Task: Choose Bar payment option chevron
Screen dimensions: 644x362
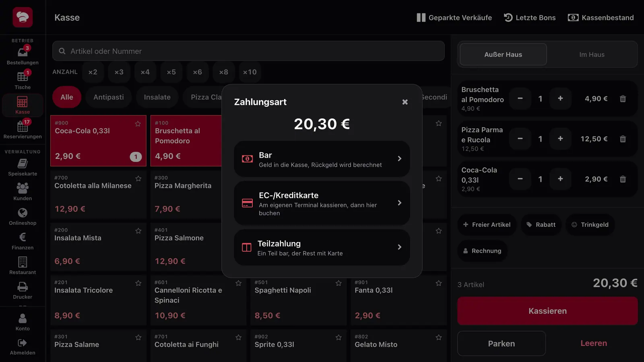Action: [399, 159]
